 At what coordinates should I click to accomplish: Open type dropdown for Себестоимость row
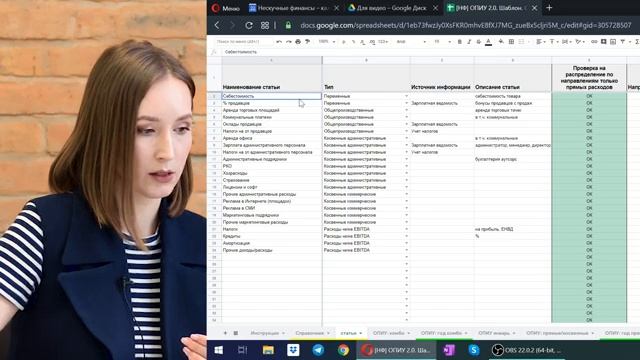(407, 96)
